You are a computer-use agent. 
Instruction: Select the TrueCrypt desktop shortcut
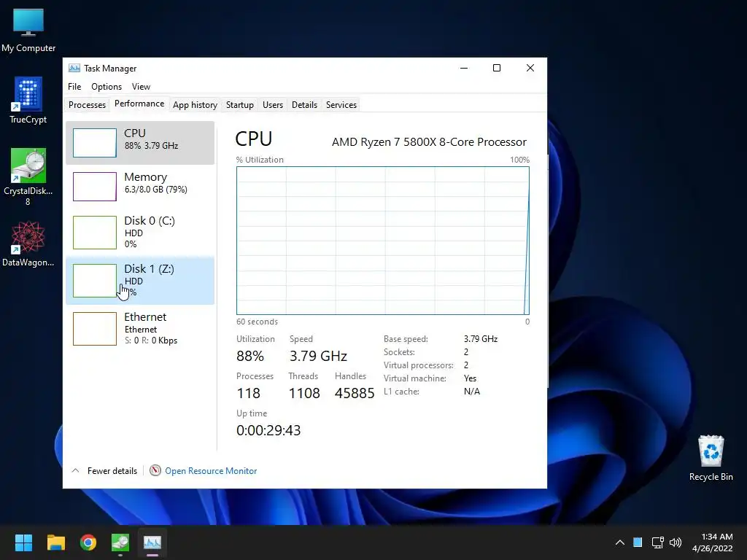click(28, 101)
